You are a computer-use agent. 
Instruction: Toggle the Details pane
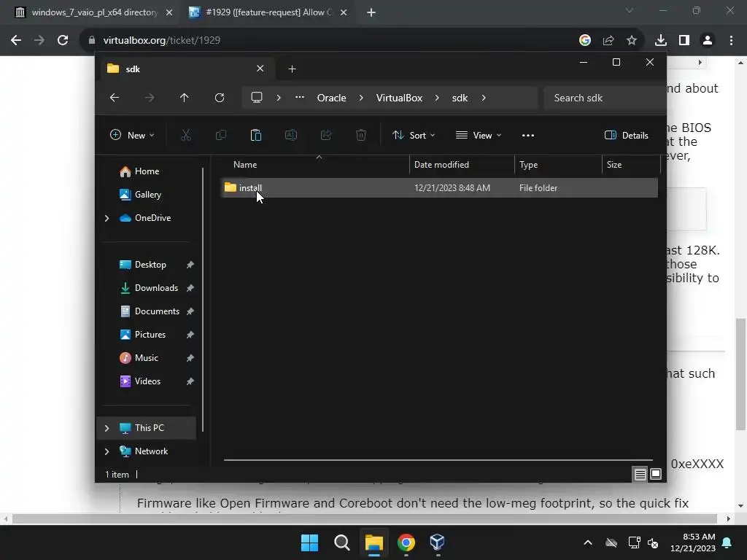pyautogui.click(x=627, y=135)
